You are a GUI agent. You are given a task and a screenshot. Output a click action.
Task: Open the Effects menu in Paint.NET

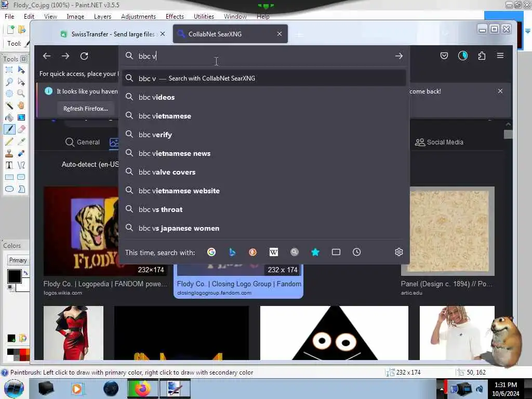coord(175,16)
